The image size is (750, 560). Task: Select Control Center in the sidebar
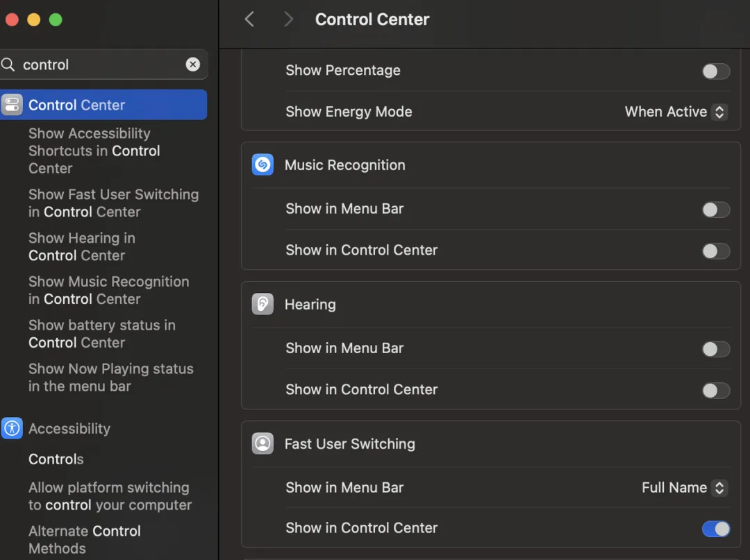[76, 105]
